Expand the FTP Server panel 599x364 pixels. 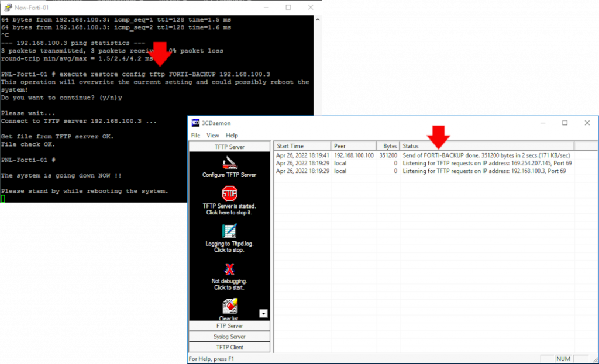(228, 325)
